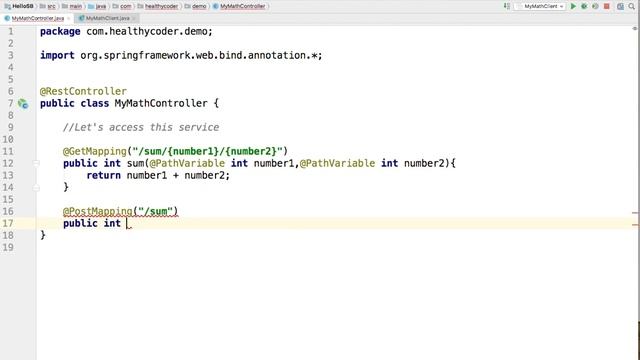This screenshot has width=640, height=360.
Task: Click HelloSB project breadcrumb
Action: (19, 6)
